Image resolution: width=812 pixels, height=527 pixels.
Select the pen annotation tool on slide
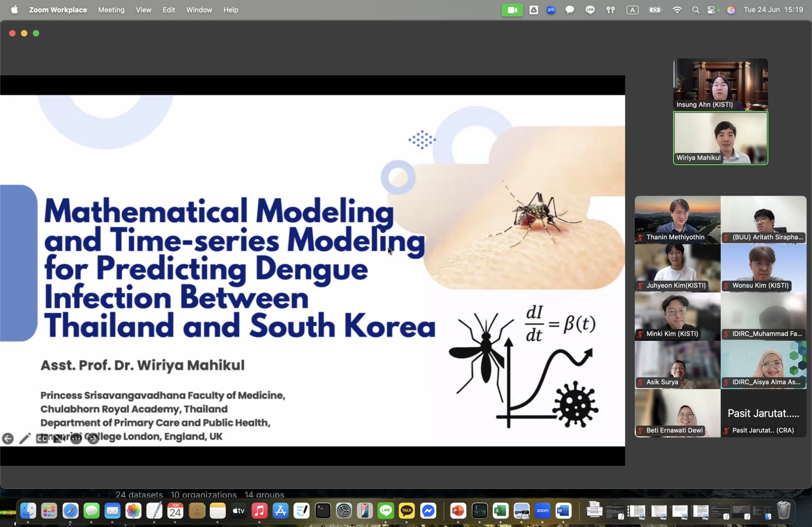click(x=25, y=439)
